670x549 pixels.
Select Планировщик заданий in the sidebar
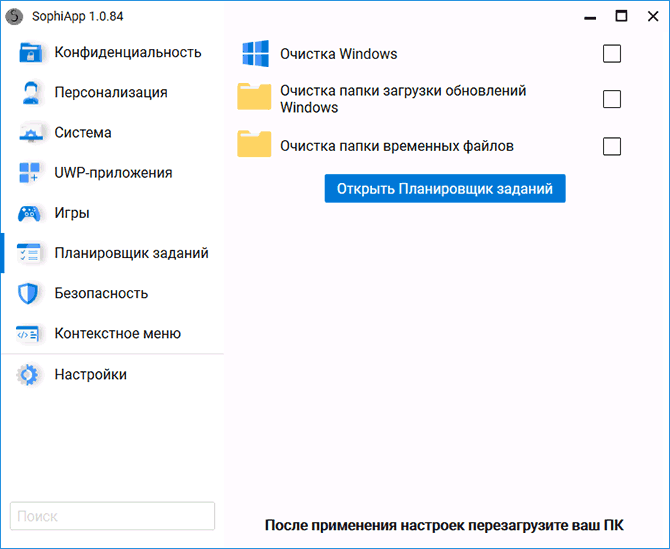click(113, 253)
